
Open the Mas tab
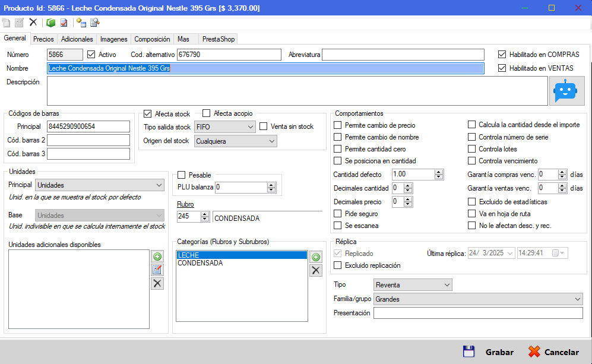183,39
